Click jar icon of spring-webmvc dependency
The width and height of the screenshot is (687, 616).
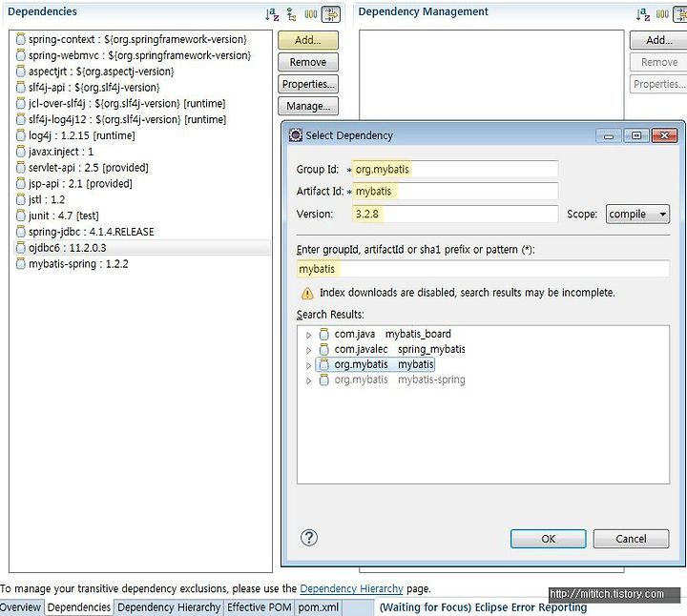(20, 55)
